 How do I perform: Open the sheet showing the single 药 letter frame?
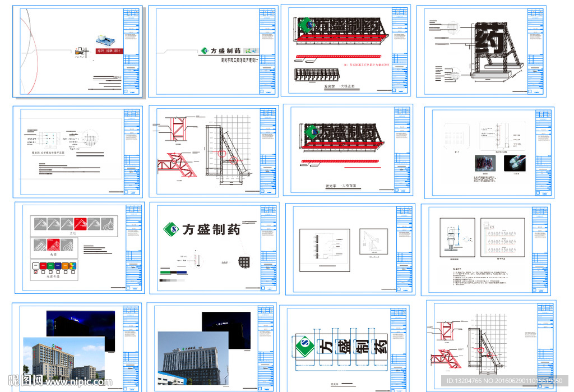tap(482, 51)
